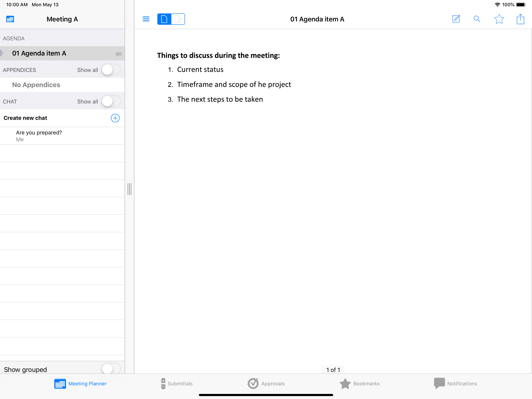The image size is (532, 399).
Task: Open the calendar icon beside Meeting A
Action: [x=10, y=19]
